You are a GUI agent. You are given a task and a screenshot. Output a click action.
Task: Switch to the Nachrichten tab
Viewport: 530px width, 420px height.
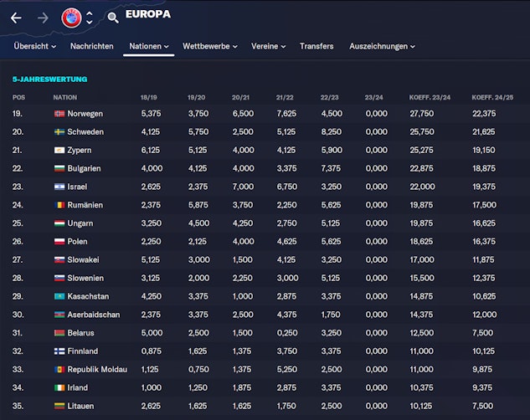point(91,46)
